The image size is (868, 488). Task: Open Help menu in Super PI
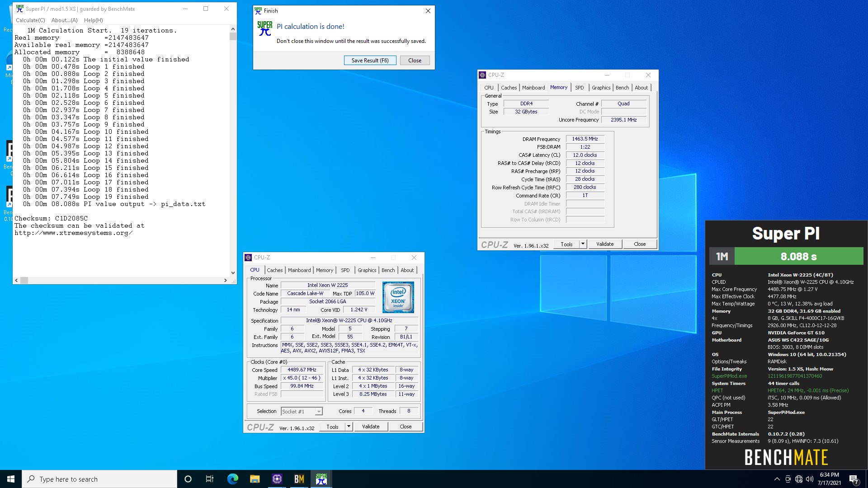coord(94,20)
